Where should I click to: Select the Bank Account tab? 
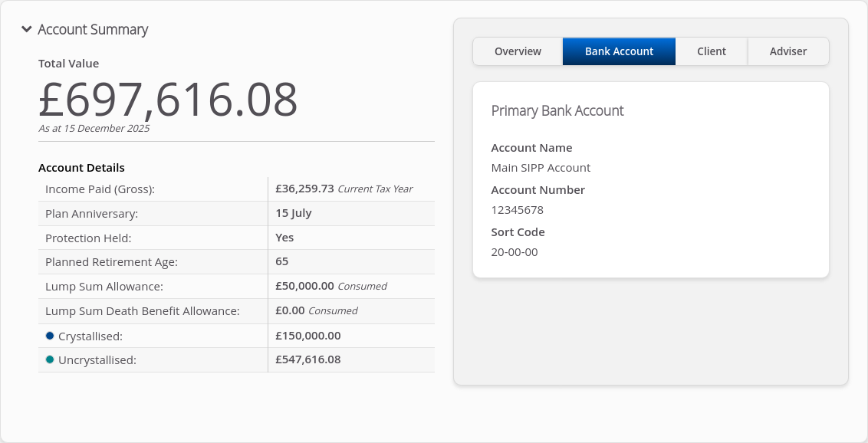pyautogui.click(x=619, y=51)
